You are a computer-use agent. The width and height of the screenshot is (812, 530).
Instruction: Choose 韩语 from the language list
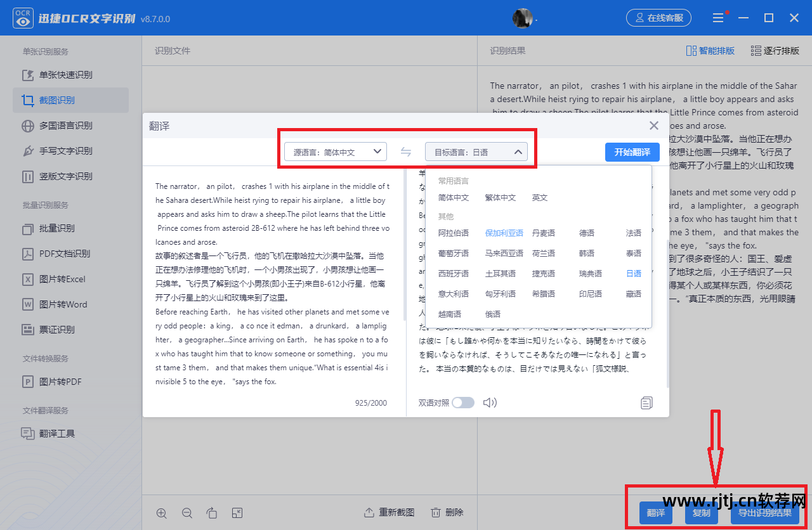click(587, 254)
